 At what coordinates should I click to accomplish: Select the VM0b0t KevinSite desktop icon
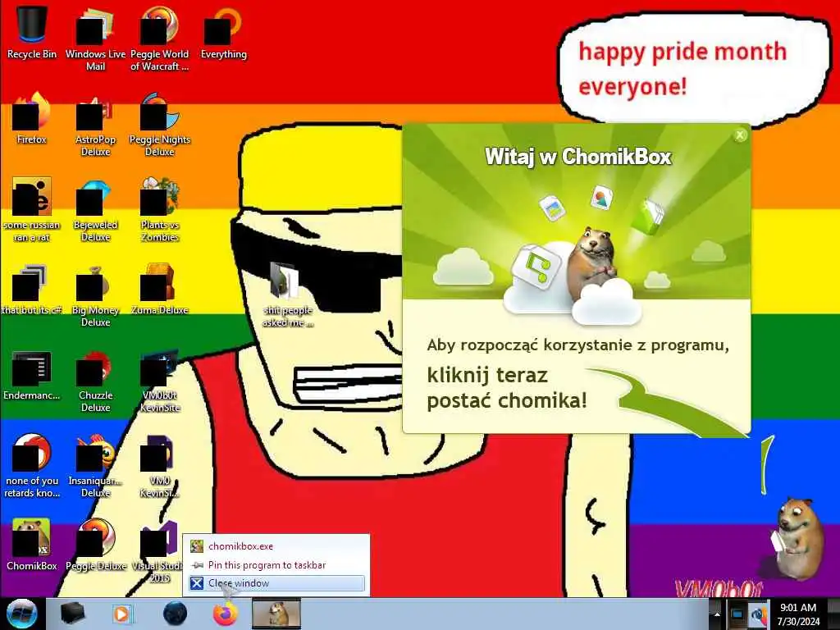(x=160, y=379)
